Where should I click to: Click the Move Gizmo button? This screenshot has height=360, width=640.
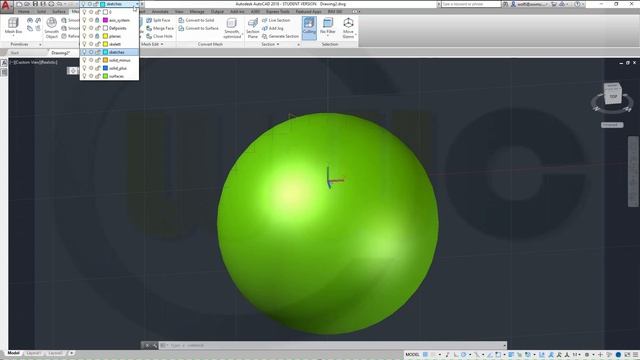(x=348, y=28)
